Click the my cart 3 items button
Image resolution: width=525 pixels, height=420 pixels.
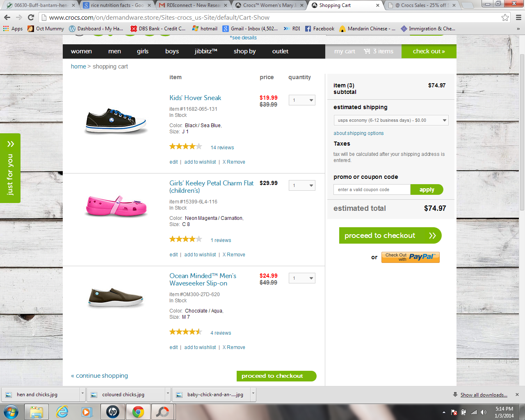(363, 51)
